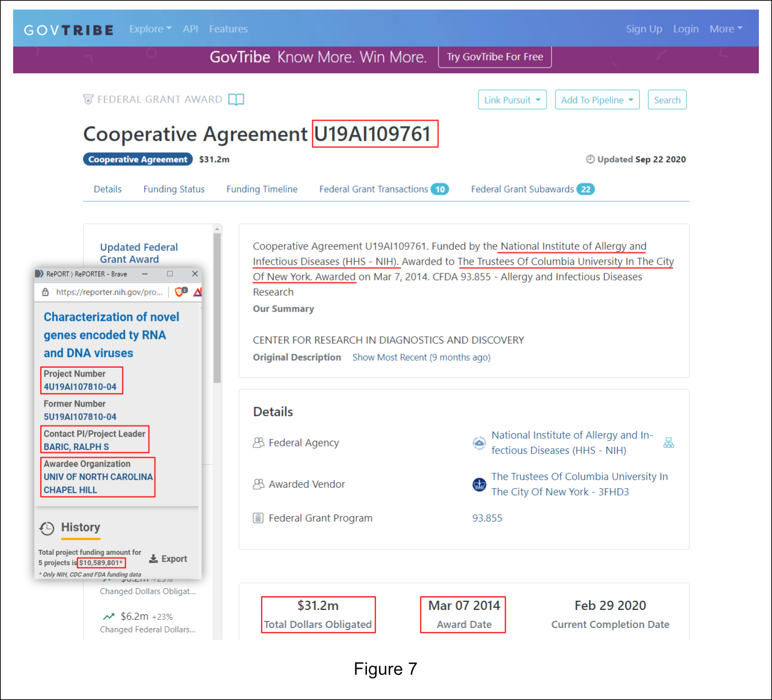Click the Sign Up link
The image size is (772, 700).
pyautogui.click(x=644, y=29)
